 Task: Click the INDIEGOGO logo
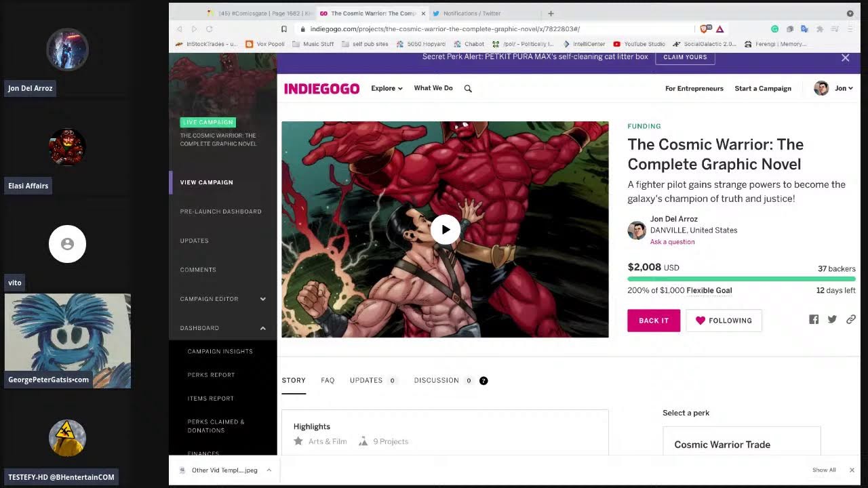coord(321,89)
